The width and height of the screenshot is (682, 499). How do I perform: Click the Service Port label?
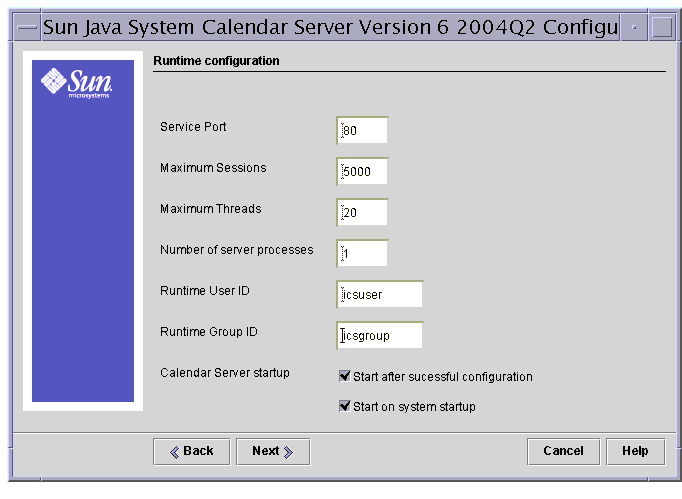click(x=193, y=127)
